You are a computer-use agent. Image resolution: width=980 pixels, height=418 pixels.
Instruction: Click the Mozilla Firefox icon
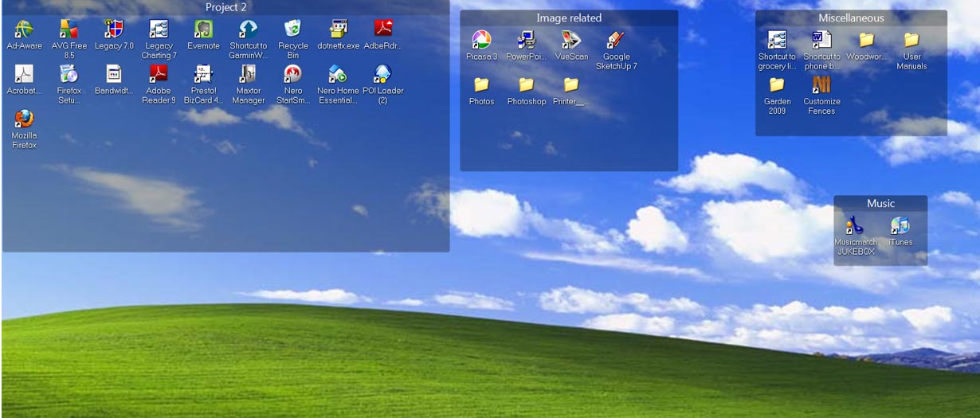(x=24, y=119)
